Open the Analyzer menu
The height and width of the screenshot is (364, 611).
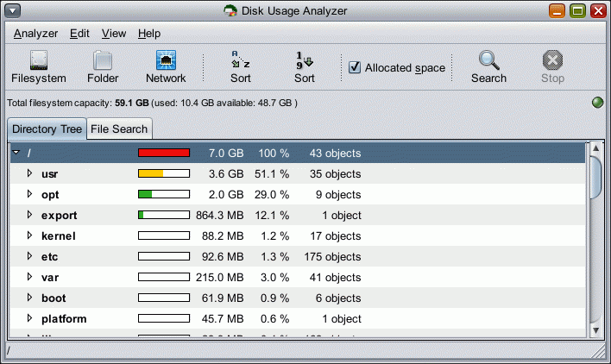[35, 34]
